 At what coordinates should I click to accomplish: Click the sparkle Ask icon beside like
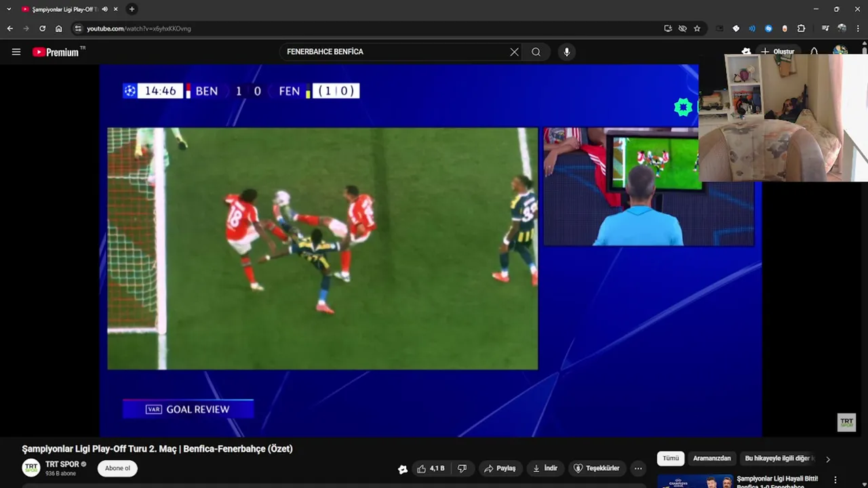point(403,469)
